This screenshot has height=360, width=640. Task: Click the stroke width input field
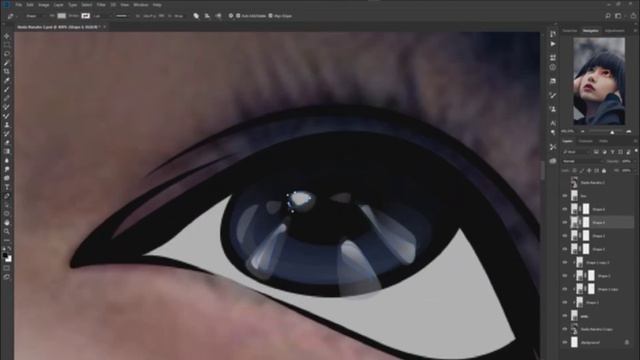[98, 16]
